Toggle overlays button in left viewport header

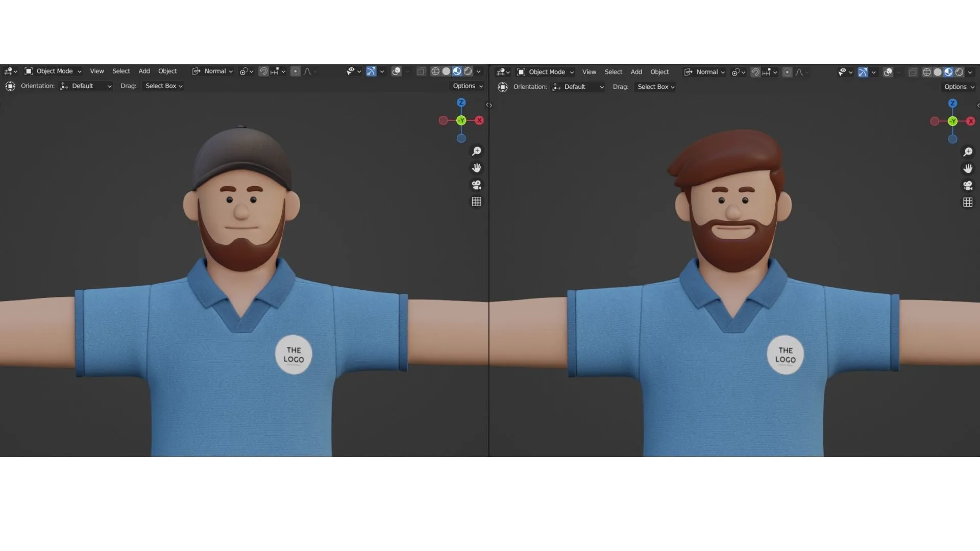(397, 71)
